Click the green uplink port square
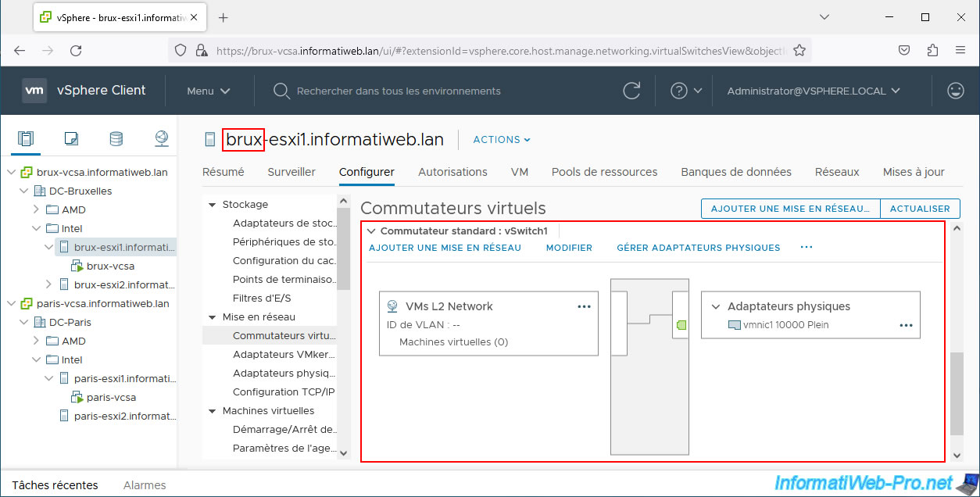The image size is (980, 497). (681, 325)
